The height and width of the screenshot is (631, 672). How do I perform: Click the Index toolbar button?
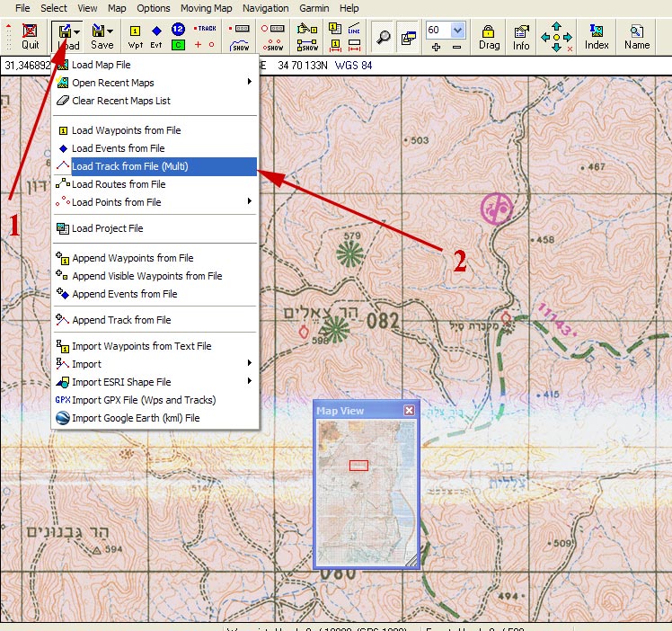[597, 37]
